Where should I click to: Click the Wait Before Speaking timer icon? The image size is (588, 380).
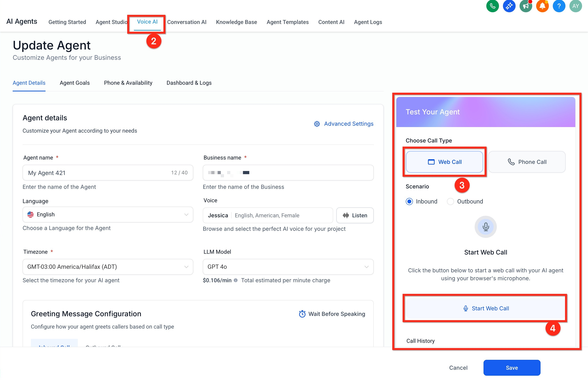(302, 314)
